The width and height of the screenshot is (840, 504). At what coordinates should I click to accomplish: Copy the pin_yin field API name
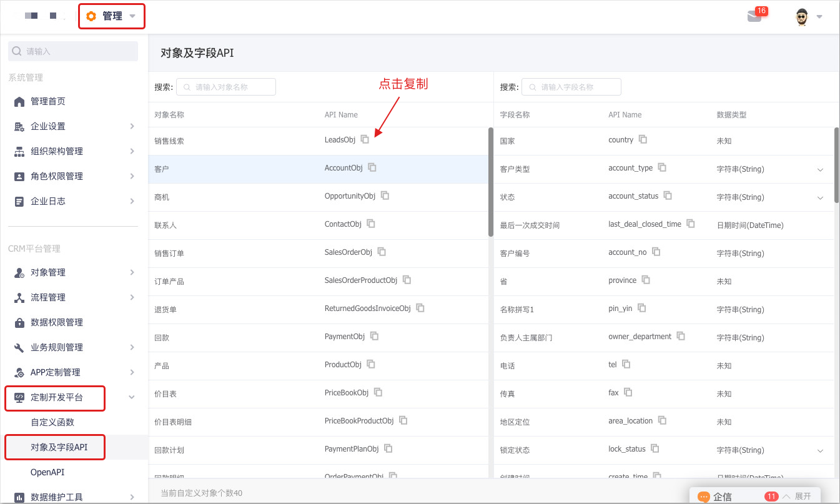click(642, 308)
